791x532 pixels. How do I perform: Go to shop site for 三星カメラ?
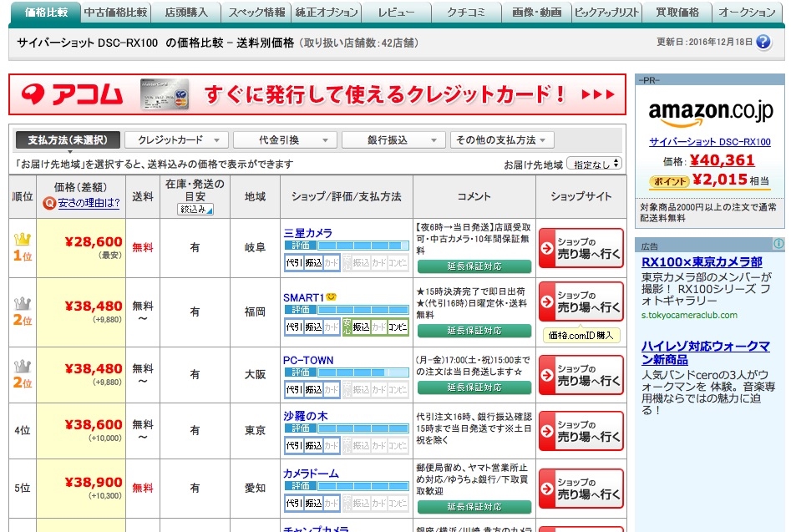tap(581, 247)
